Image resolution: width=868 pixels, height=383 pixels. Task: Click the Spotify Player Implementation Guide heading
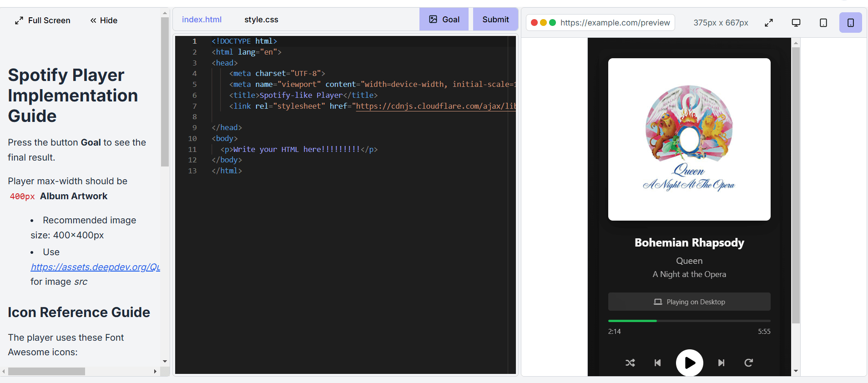(x=73, y=96)
